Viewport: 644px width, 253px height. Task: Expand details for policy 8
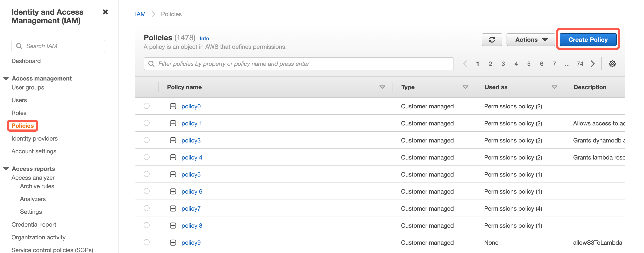173,226
